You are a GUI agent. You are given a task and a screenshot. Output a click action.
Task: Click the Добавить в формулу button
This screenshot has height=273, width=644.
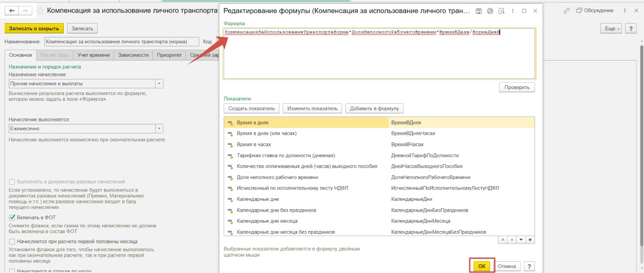coord(374,108)
